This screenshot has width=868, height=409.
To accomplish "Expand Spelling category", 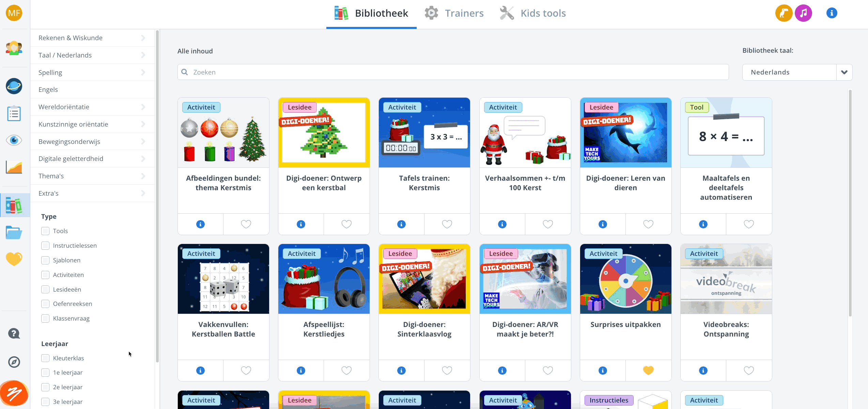I will tap(92, 72).
